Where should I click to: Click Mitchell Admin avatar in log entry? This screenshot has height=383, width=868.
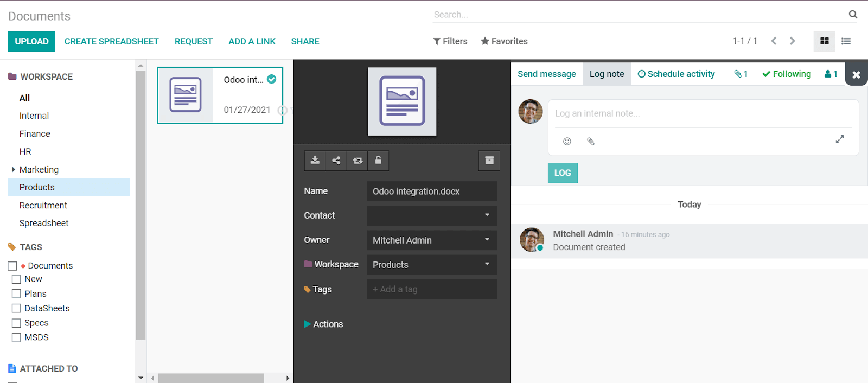coord(532,240)
